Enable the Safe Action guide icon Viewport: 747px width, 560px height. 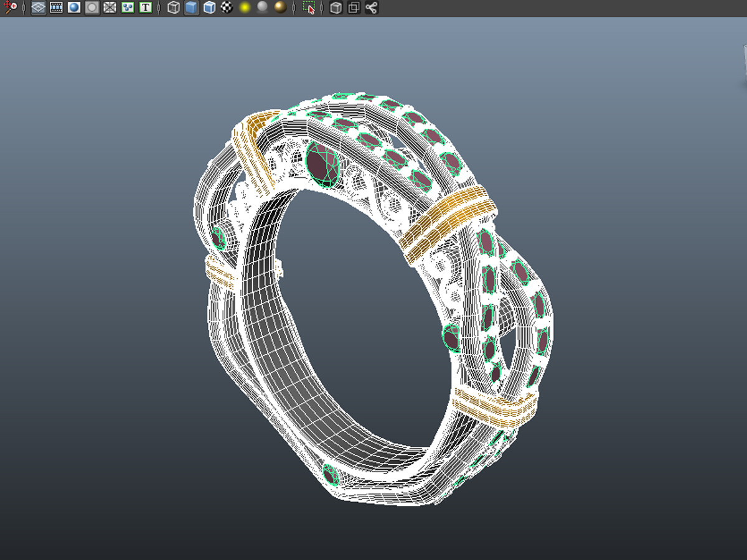coord(128,8)
